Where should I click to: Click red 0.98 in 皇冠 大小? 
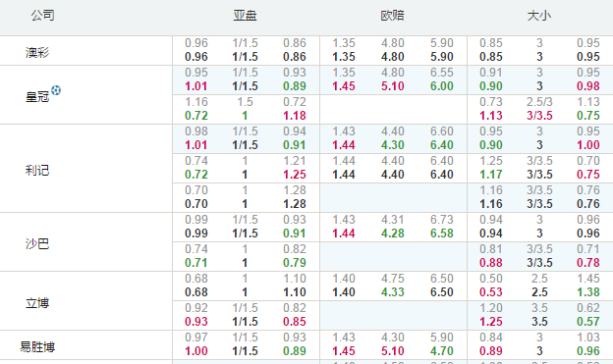coord(588,86)
